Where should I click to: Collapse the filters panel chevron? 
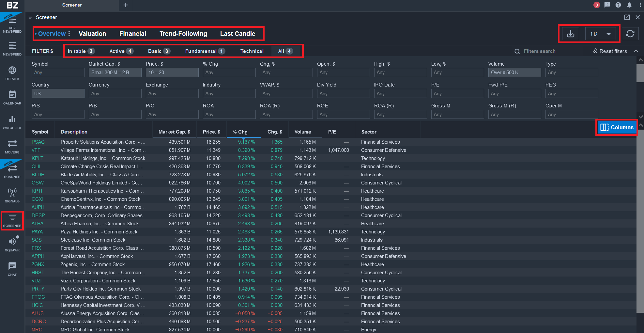[x=636, y=51]
